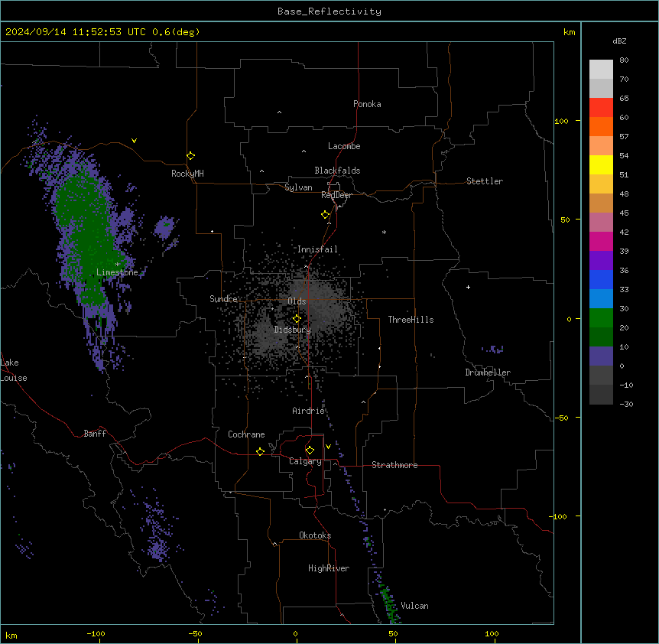Click the Olds city label
The width and height of the screenshot is (659, 644).
point(297,301)
